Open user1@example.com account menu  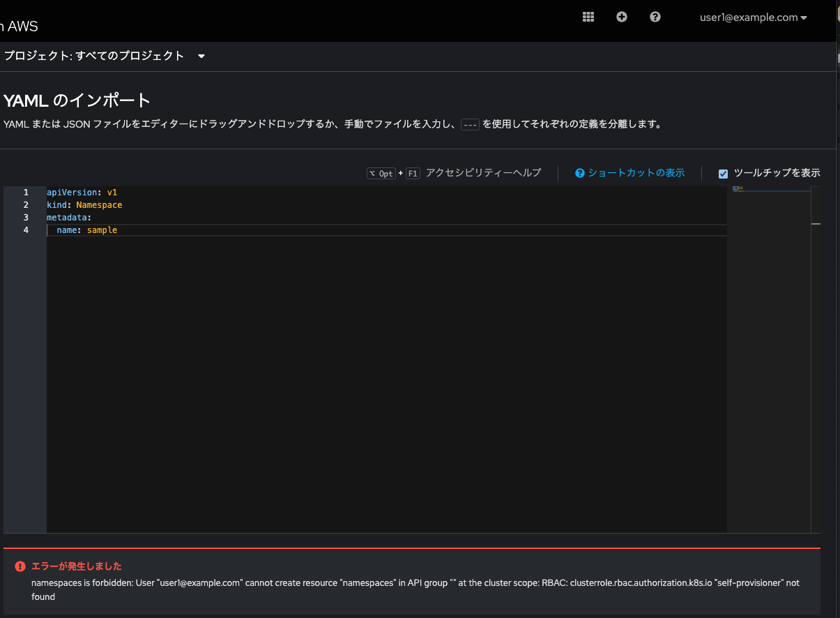pos(754,17)
